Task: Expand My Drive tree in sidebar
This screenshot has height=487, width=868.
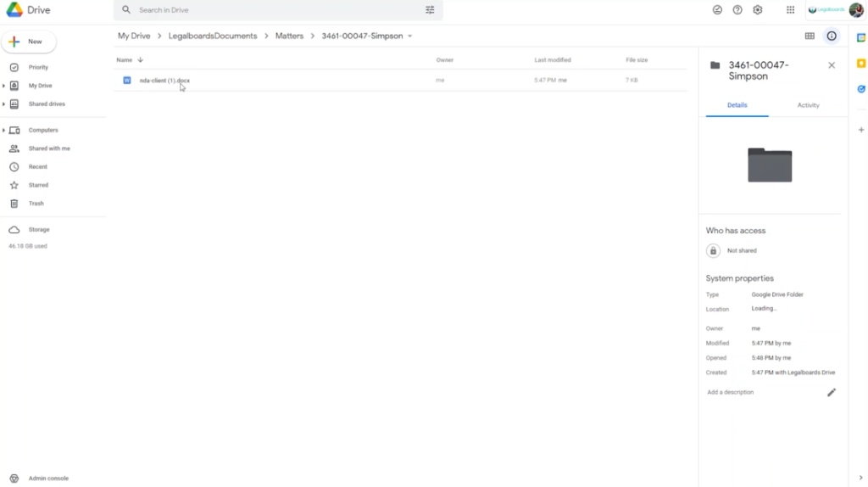Action: point(4,86)
